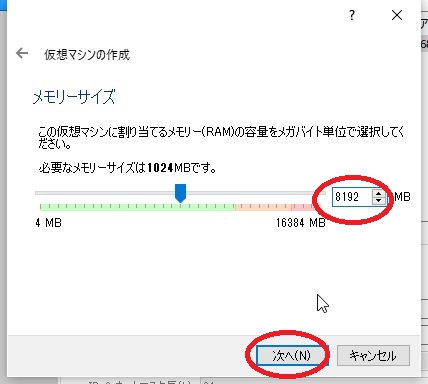Viewport: 428px width, 384px height.
Task: Click the 4 MB minimum label
Action: [49, 223]
